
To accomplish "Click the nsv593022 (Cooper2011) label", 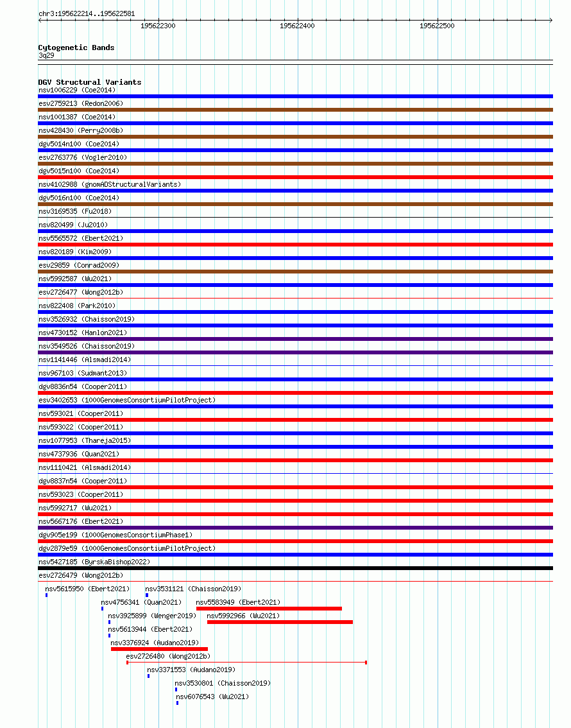I will pos(81,427).
